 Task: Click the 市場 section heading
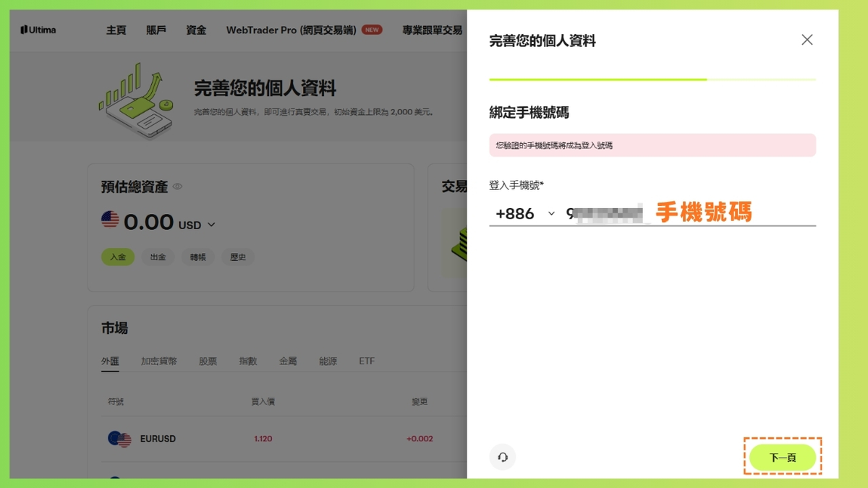pyautogui.click(x=114, y=328)
